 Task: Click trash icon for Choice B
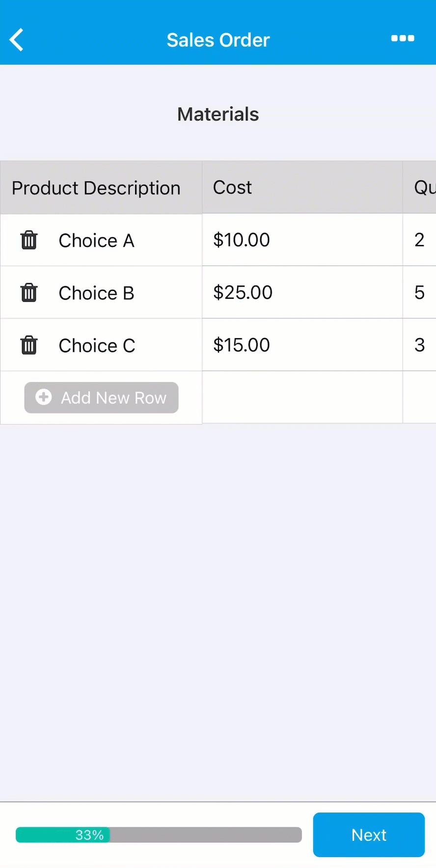[29, 293]
